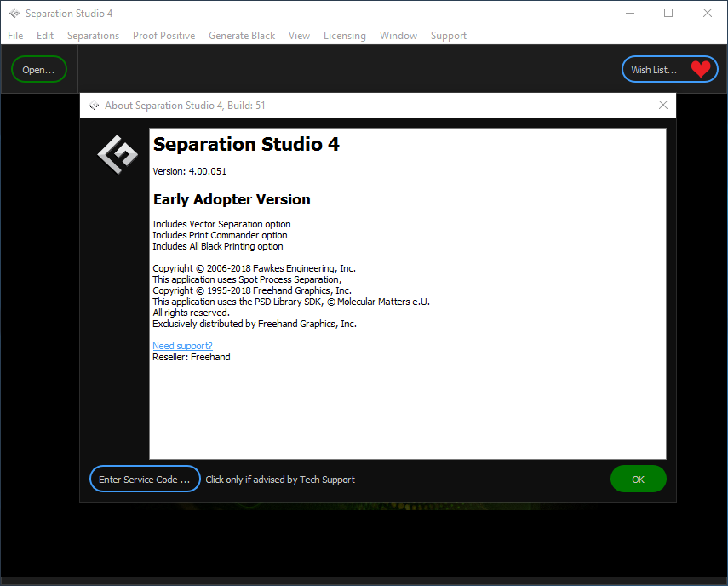Open the View menu
728x586 pixels.
pyautogui.click(x=299, y=36)
